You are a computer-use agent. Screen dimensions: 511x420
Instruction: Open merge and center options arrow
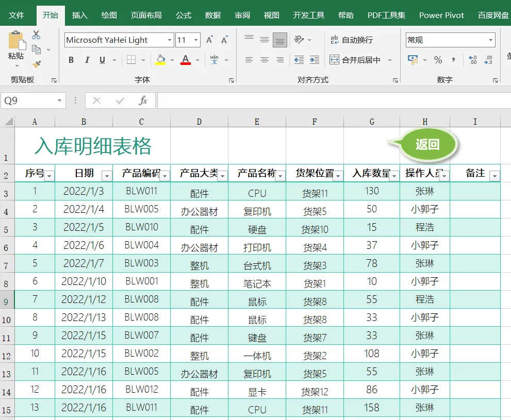[390, 60]
